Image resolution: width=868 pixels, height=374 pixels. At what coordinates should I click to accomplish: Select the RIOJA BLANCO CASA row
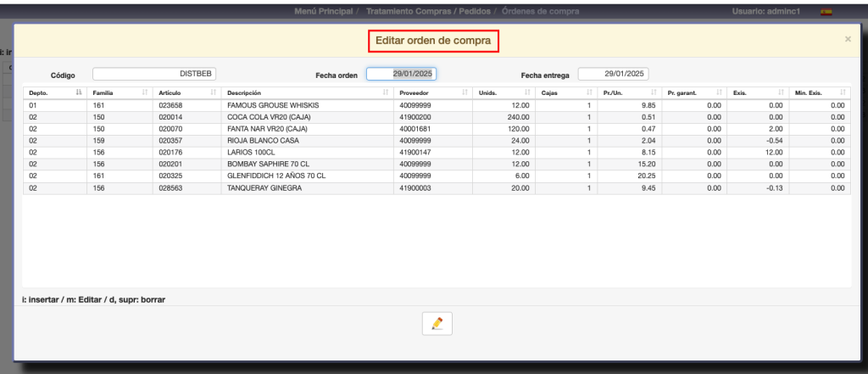coord(437,141)
